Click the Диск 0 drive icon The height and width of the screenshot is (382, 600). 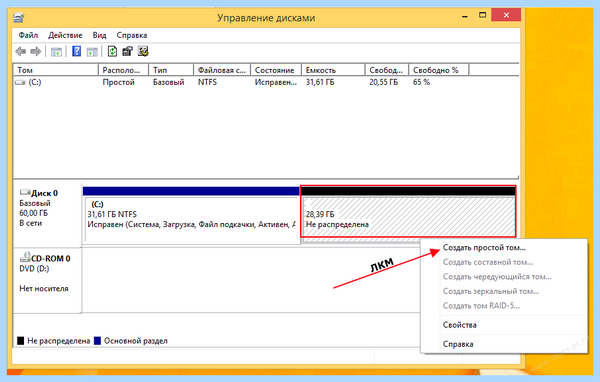tap(25, 192)
